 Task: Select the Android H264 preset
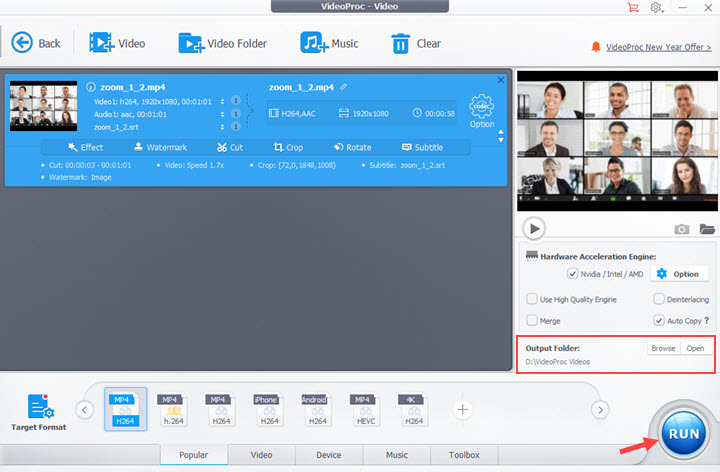tap(317, 409)
